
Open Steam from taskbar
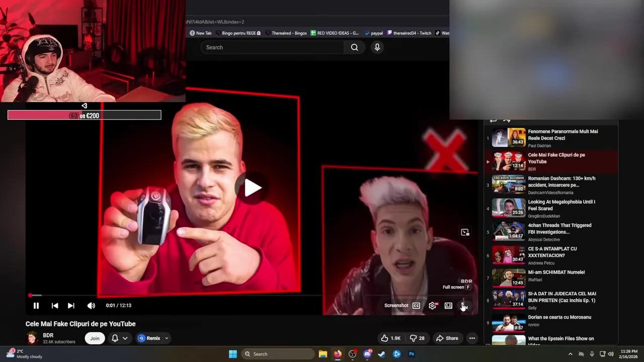pos(382,354)
